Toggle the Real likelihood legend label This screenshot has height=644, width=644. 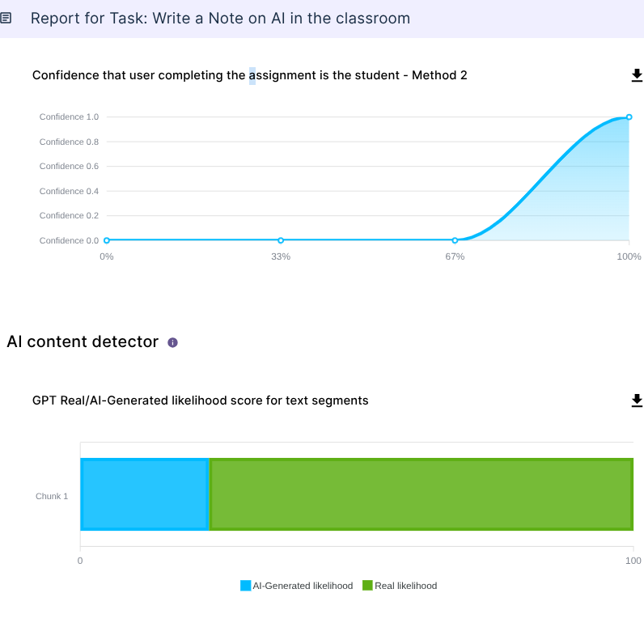pyautogui.click(x=405, y=586)
